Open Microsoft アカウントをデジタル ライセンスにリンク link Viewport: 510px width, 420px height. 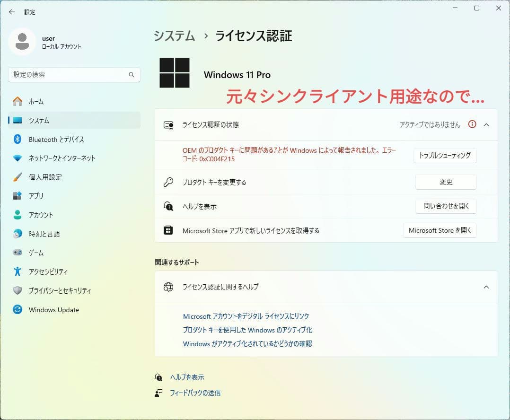click(x=246, y=316)
